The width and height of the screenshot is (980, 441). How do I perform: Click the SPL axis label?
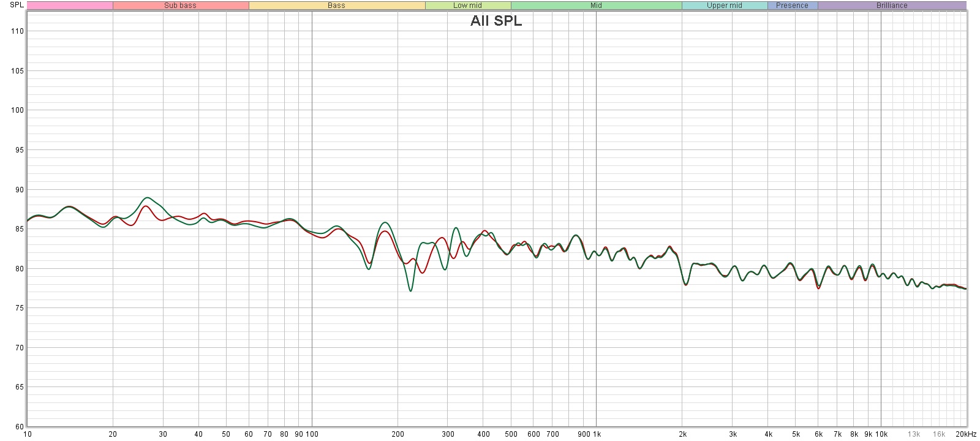click(17, 5)
